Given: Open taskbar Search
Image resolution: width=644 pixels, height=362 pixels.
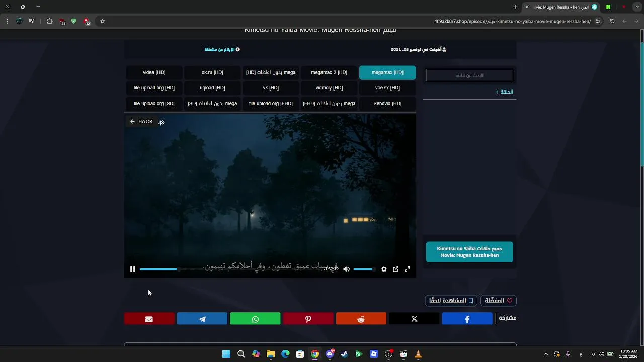Looking at the screenshot, I should (241, 354).
